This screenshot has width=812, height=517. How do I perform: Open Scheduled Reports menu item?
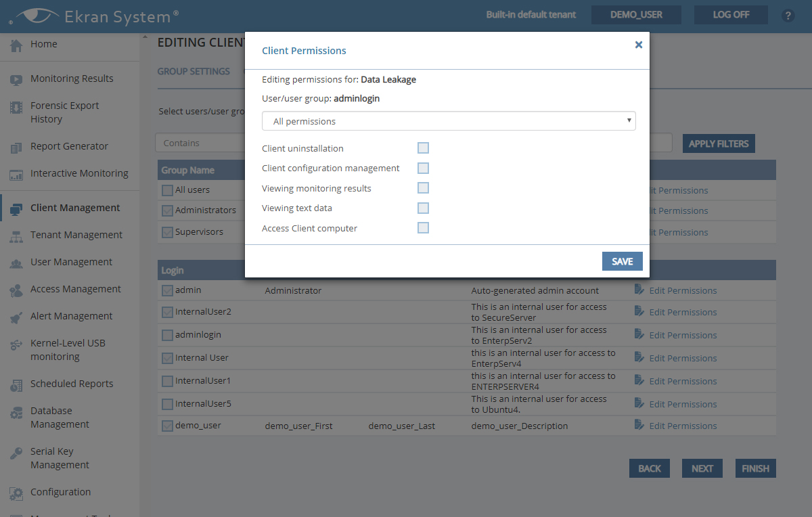click(72, 384)
